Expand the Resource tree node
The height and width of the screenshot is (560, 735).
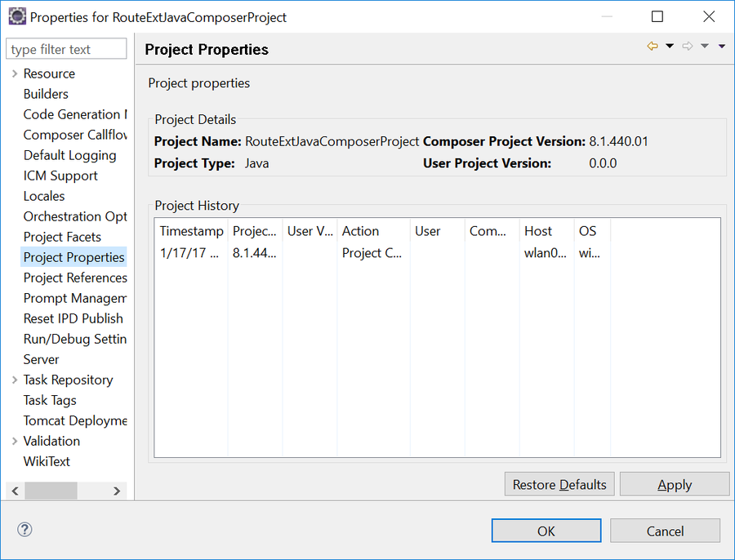tap(15, 73)
